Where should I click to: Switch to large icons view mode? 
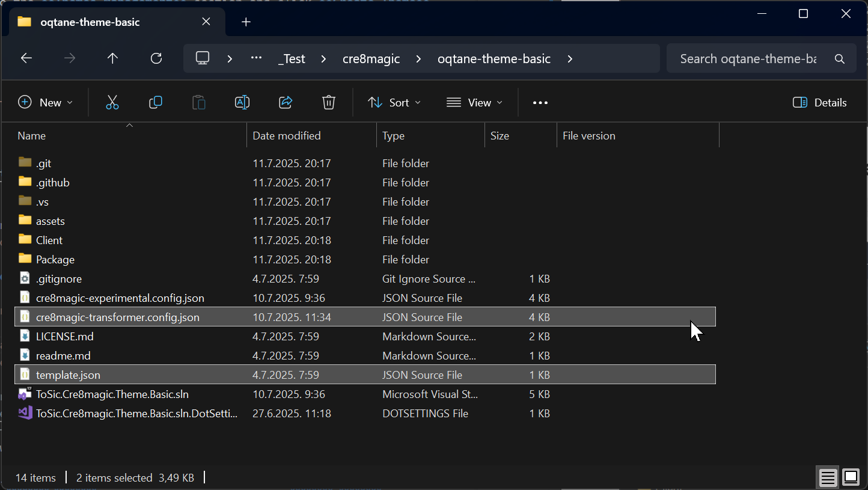(x=851, y=477)
